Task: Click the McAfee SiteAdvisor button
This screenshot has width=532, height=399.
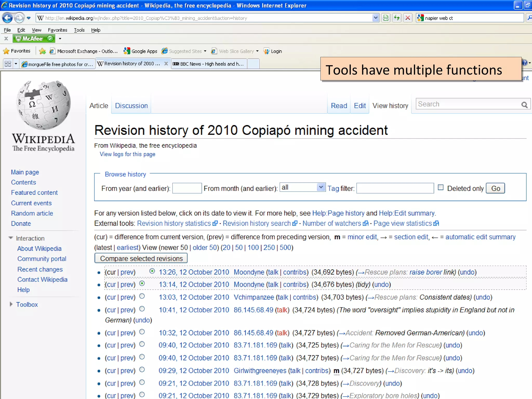Action: [x=34, y=39]
